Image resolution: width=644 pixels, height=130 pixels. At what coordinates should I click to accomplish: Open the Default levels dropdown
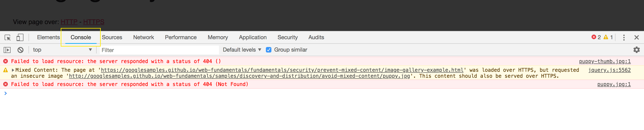click(242, 50)
